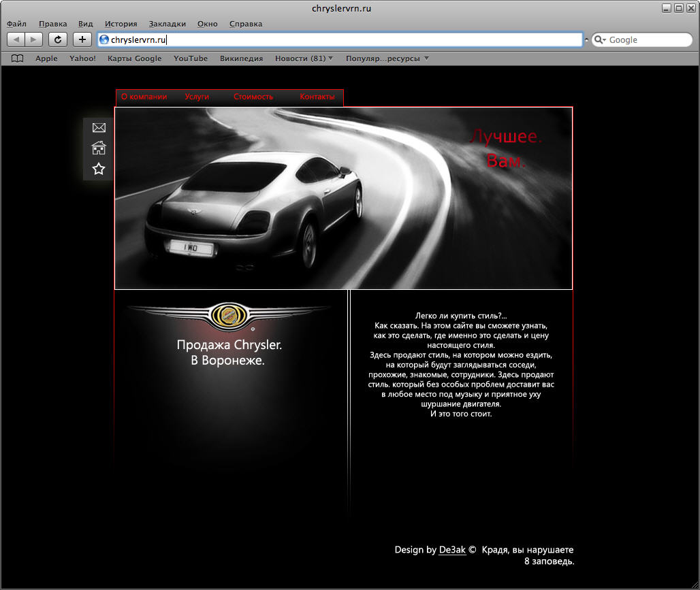The width and height of the screenshot is (700, 590).
Task: Click the star favorites icon on the sidebar
Action: pos(99,168)
